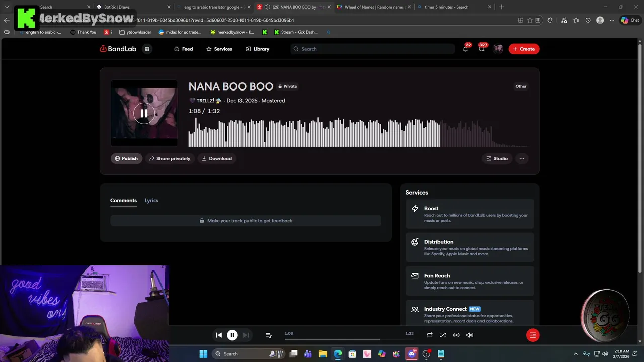Image resolution: width=644 pixels, height=362 pixels.
Task: Click the Windows taskbar Search box
Action: point(249,354)
